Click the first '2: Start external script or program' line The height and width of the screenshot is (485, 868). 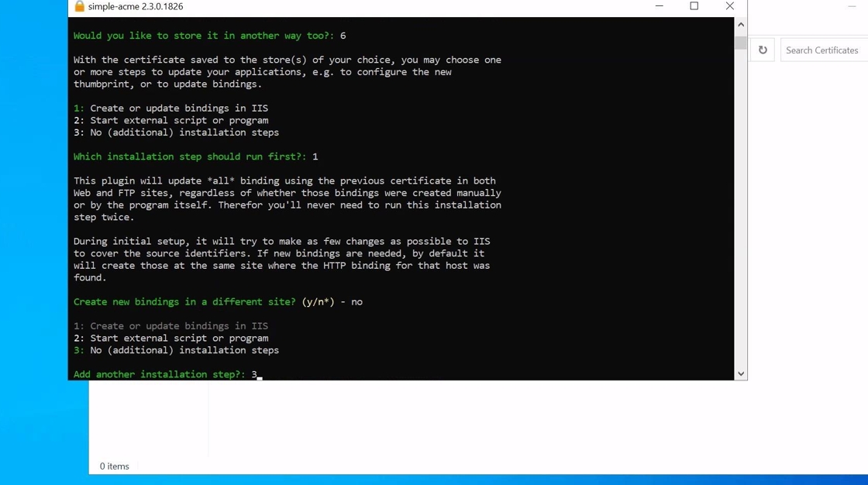tap(170, 120)
